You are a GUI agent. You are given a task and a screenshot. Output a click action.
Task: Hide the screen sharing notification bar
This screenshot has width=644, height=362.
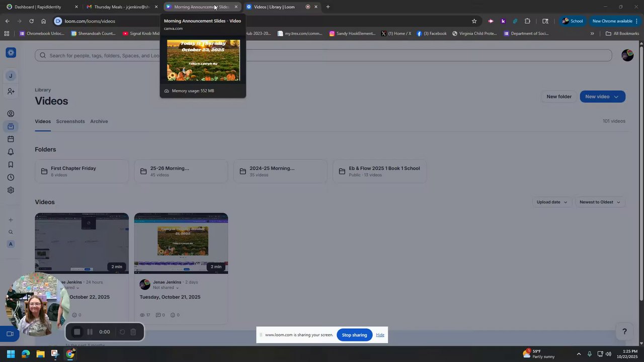pyautogui.click(x=380, y=335)
